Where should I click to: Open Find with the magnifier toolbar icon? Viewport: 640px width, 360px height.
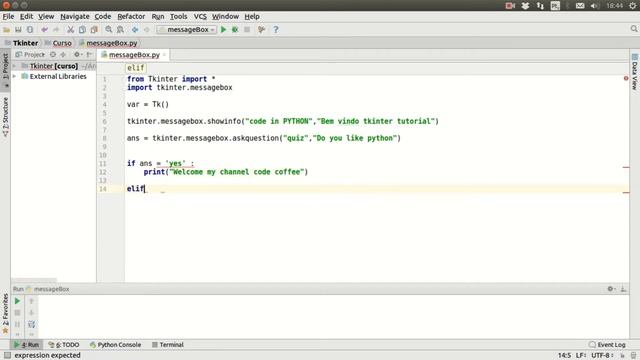click(x=109, y=30)
